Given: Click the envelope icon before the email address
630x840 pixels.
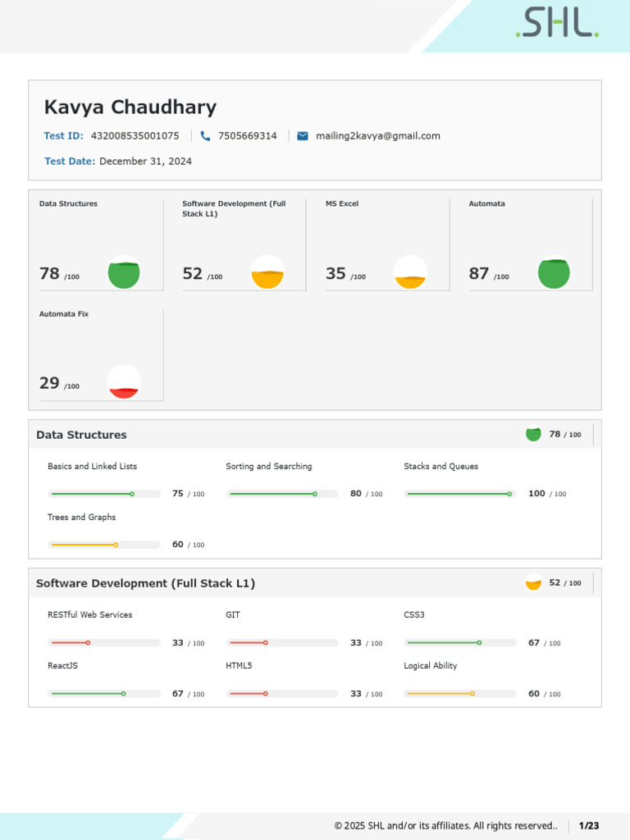Looking at the screenshot, I should point(303,136).
